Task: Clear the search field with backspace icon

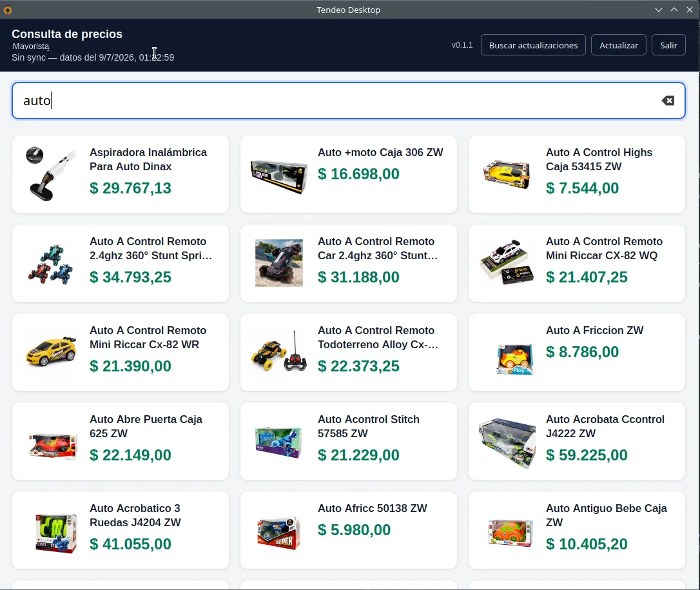Action: click(x=668, y=101)
